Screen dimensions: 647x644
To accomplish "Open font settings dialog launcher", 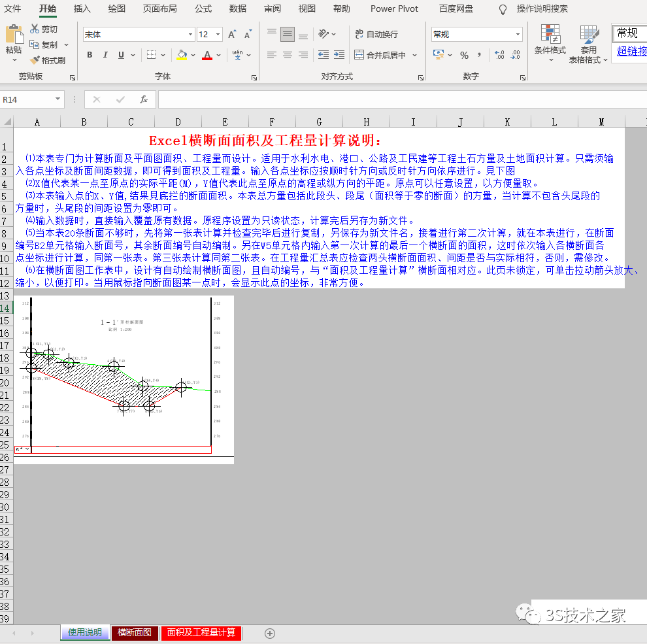I will coord(254,78).
